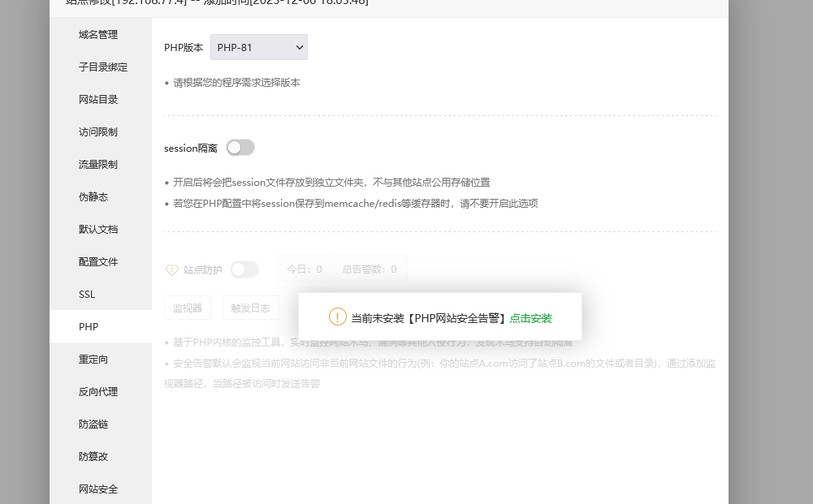Open the SSL settings tab
The width and height of the screenshot is (813, 504).
point(87,295)
